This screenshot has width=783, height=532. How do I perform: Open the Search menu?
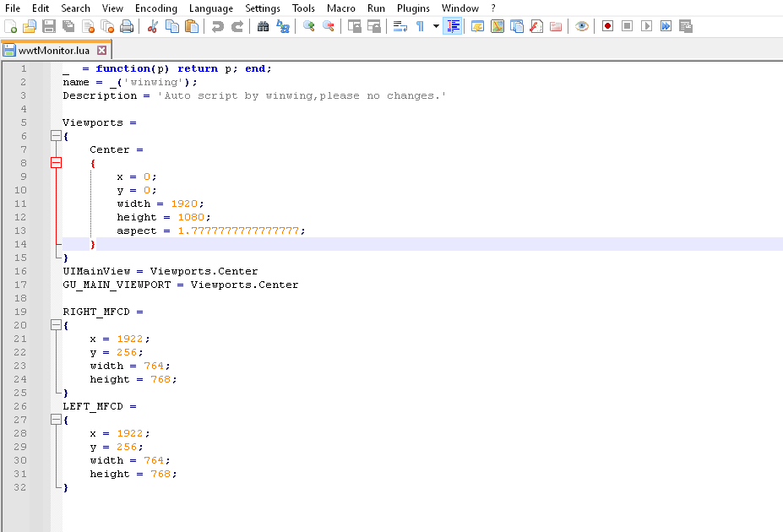(75, 8)
